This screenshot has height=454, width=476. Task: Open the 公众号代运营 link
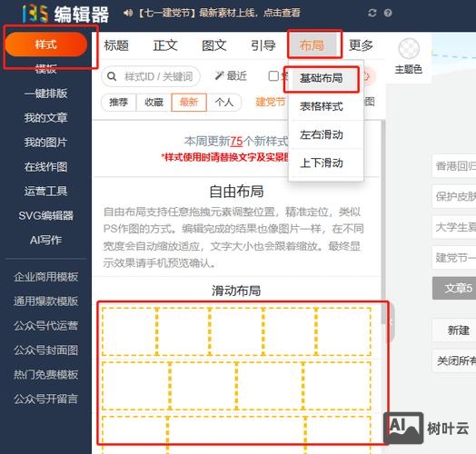[x=45, y=326]
